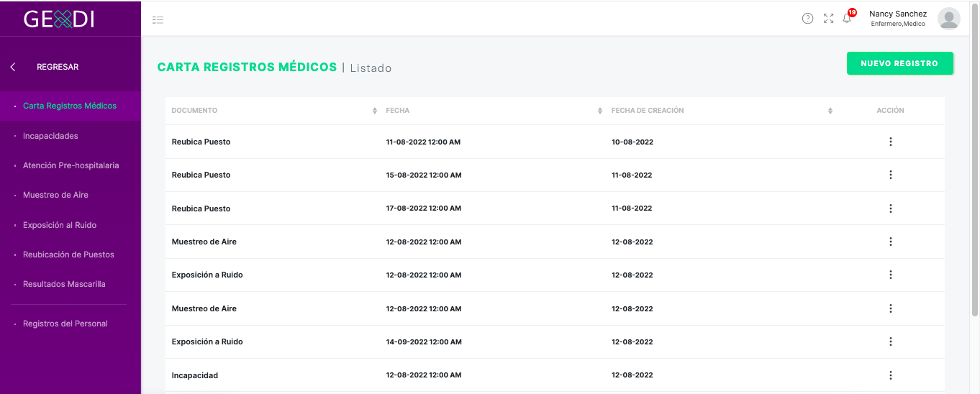Open Muestreo de Aire sidebar item
The height and width of the screenshot is (394, 980).
tap(55, 195)
